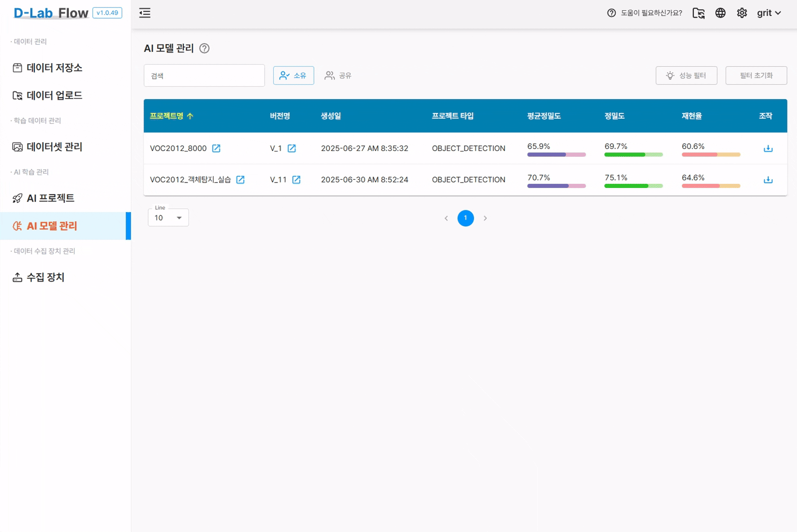Select page 1 in pagination
This screenshot has width=797, height=532.
pyautogui.click(x=466, y=218)
